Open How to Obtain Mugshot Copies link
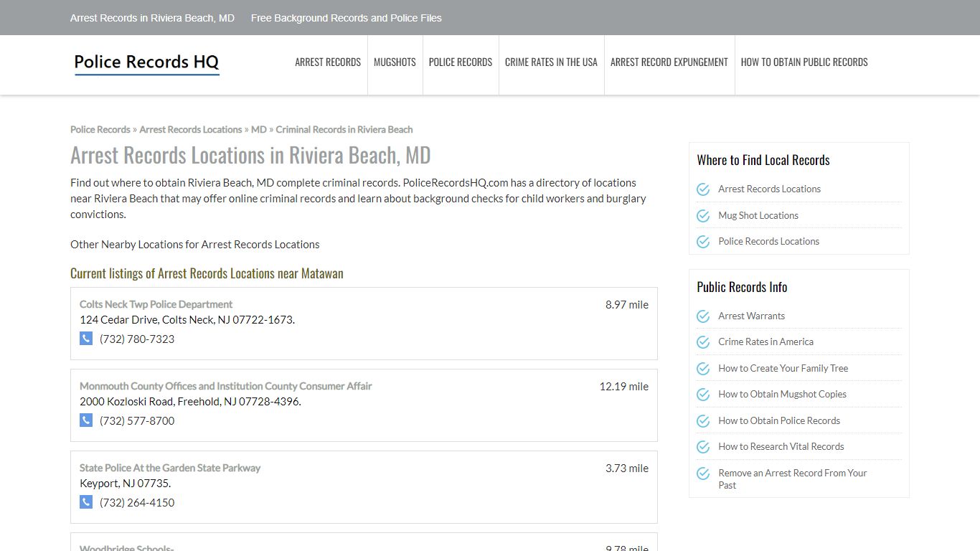980x551 pixels. point(782,394)
